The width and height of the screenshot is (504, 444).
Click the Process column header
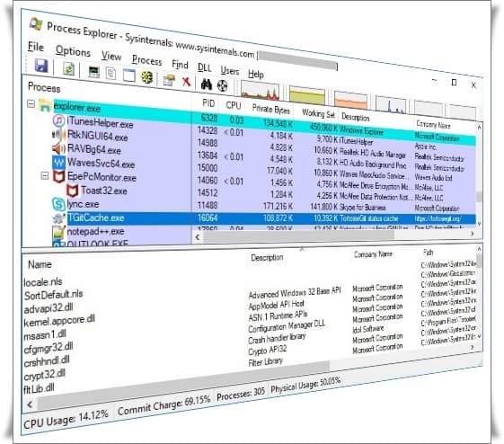point(44,87)
